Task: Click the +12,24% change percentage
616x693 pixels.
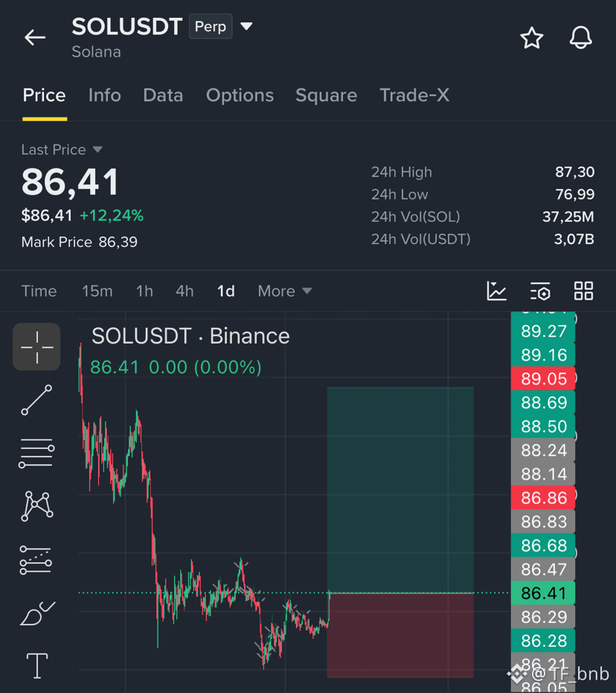Action: click(112, 216)
